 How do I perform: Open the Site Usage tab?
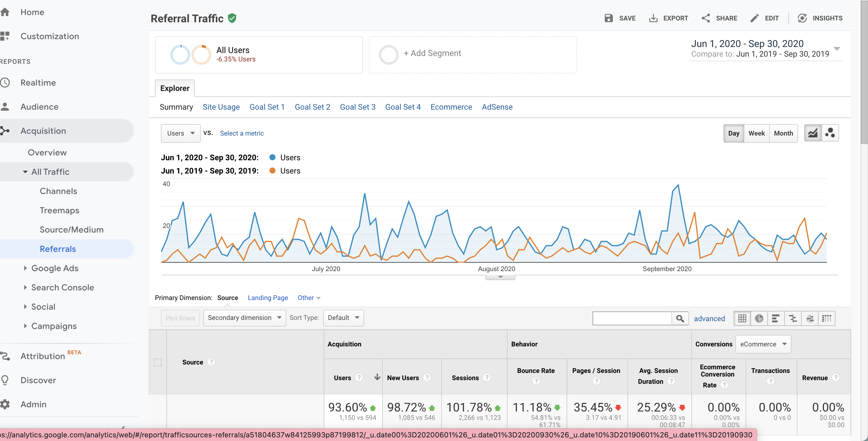click(x=221, y=107)
